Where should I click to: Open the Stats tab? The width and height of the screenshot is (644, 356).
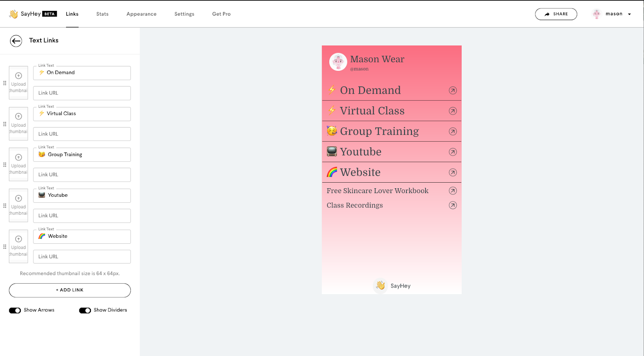coord(102,14)
